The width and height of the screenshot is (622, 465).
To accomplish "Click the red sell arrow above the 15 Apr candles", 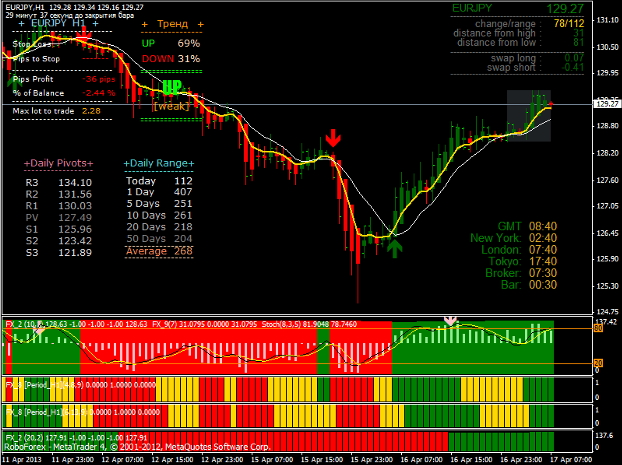I will pyautogui.click(x=333, y=138).
